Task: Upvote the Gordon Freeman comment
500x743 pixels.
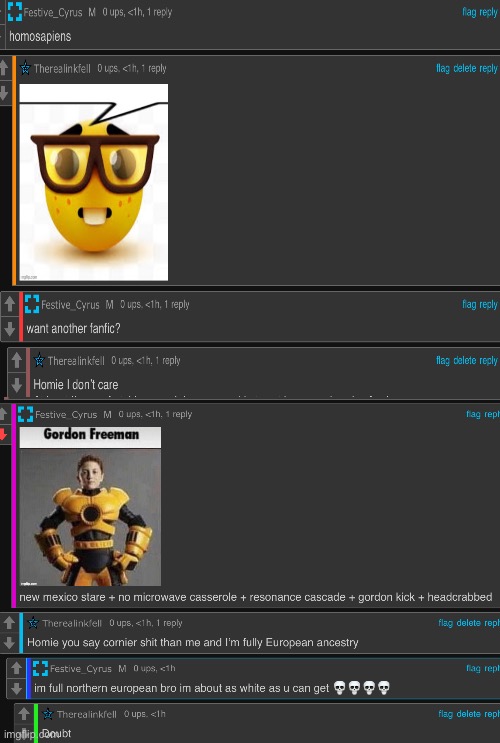Action: tap(3, 414)
